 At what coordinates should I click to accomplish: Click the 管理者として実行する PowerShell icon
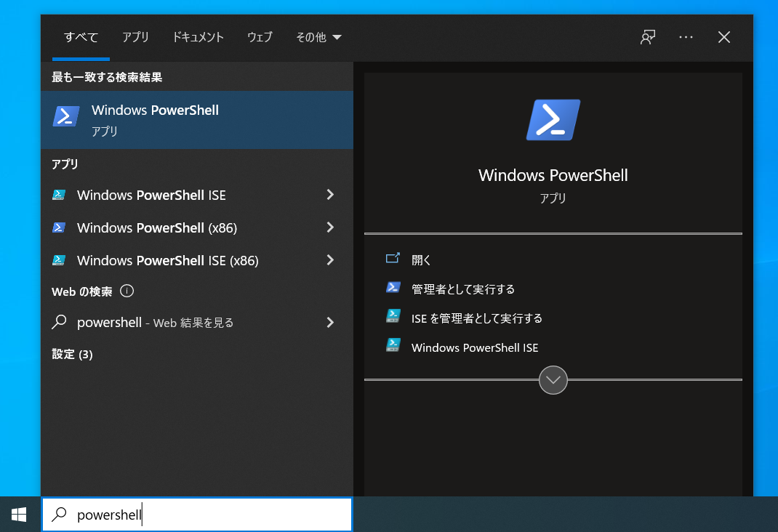[393, 288]
